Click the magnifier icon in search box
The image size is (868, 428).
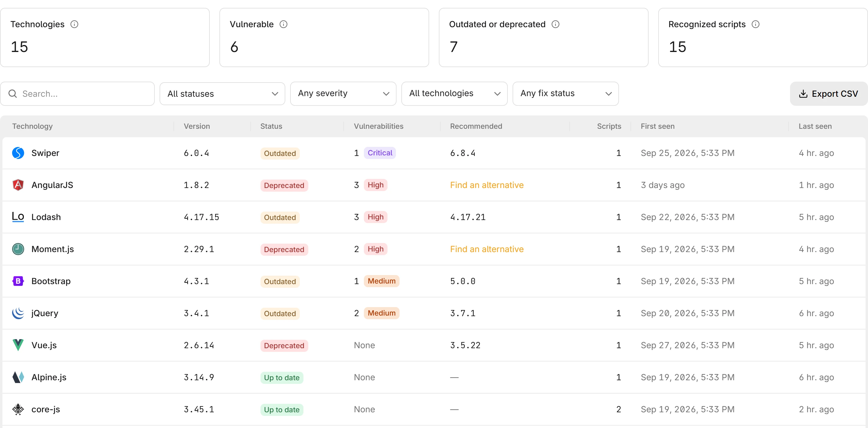coord(13,94)
